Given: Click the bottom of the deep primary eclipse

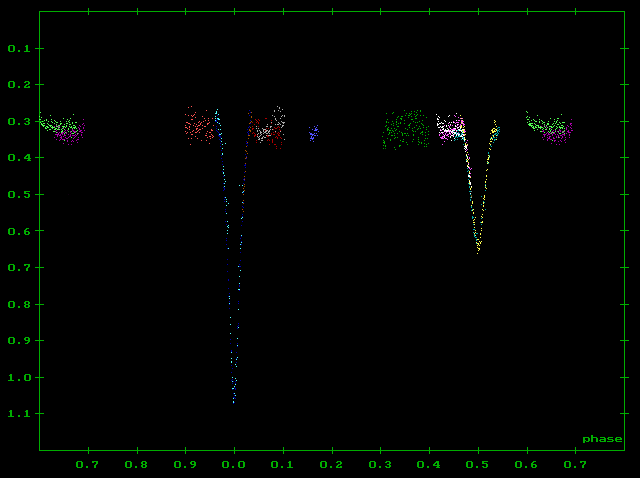Looking at the screenshot, I should (234, 398).
